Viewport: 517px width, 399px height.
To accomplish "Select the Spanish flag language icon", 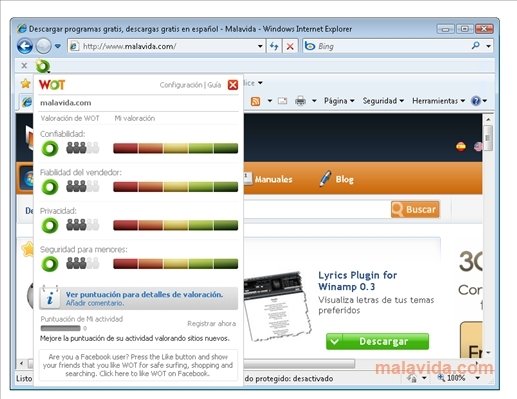I will (x=461, y=146).
